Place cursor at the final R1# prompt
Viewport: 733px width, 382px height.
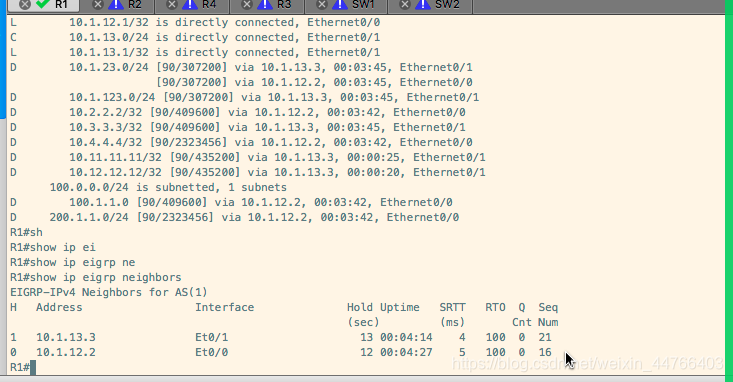pos(33,368)
